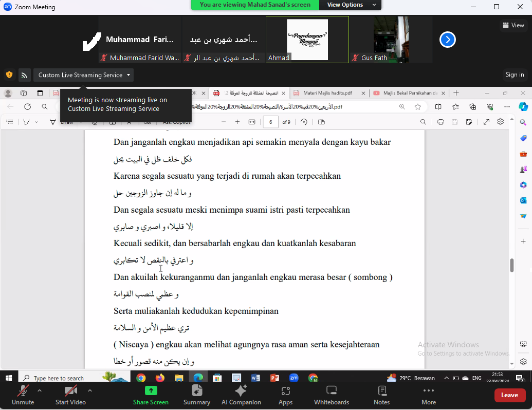Open the View Options dropdown
Screen dimensions: 532x410
pyautogui.click(x=350, y=5)
